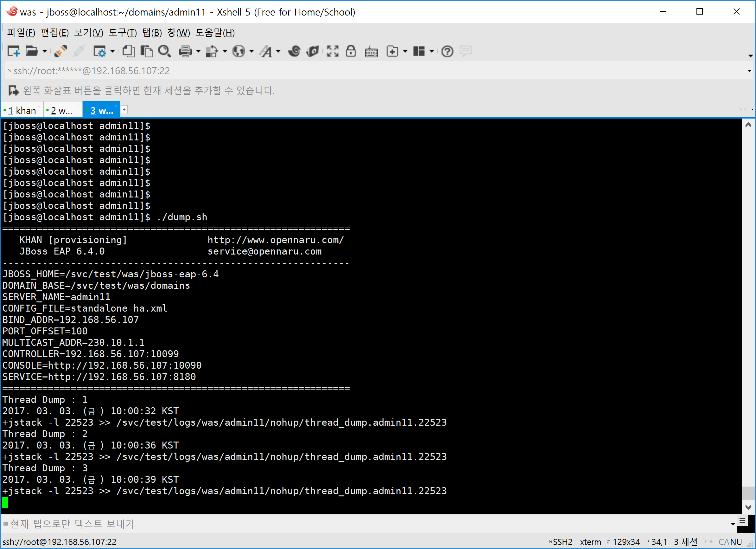Click the New Session toolbar icon
Image resolution: width=756 pixels, height=549 pixels.
click(x=14, y=51)
